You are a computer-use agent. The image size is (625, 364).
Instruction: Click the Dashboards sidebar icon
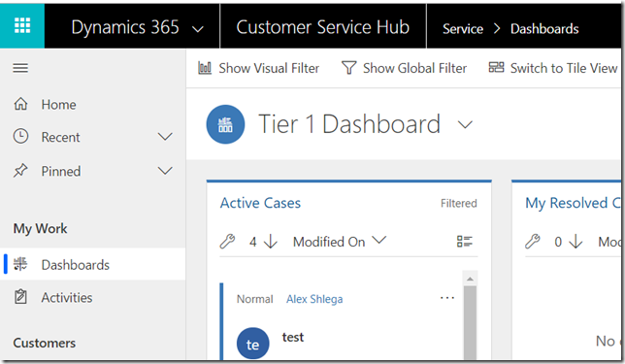click(20, 264)
